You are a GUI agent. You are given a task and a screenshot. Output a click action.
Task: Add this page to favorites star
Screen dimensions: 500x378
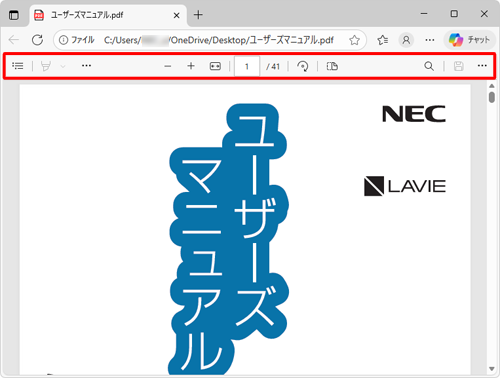click(354, 40)
